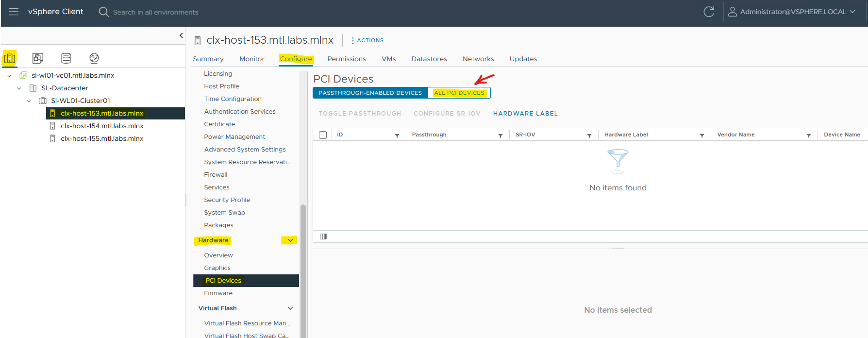
Task: Collapse the Hardware section chevron
Action: pos(290,240)
